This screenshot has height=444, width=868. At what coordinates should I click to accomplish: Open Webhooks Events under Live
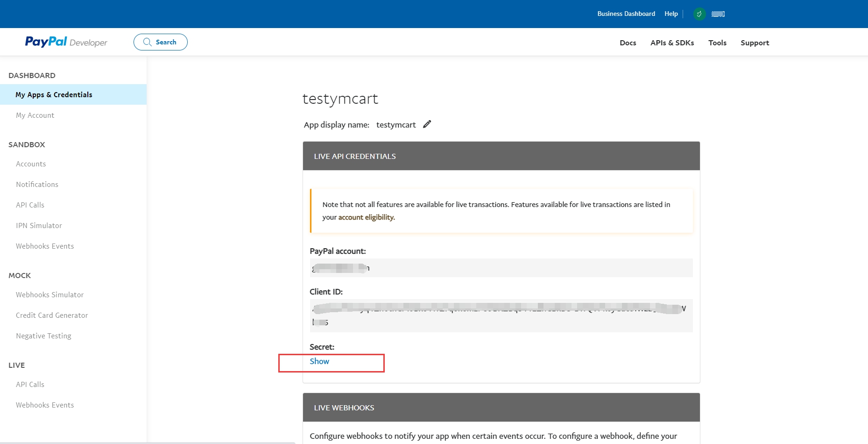click(45, 405)
